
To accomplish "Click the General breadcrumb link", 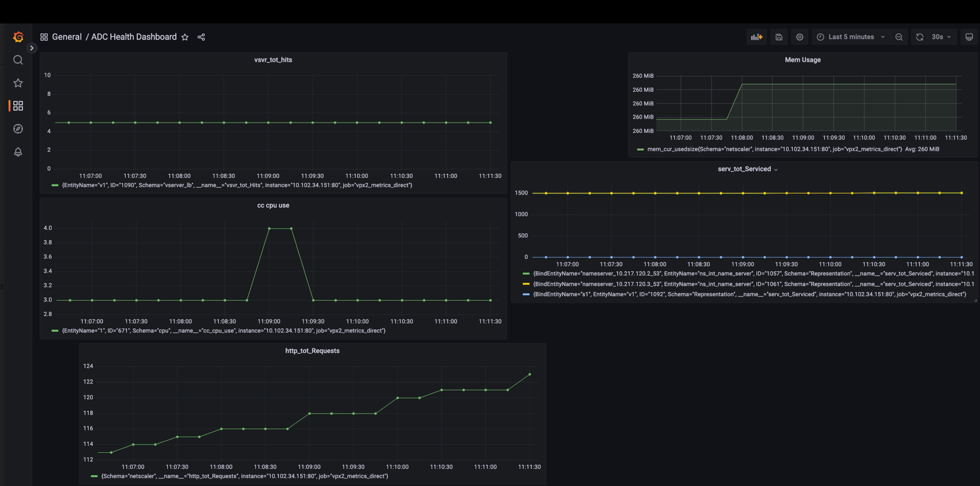I will coord(67,37).
